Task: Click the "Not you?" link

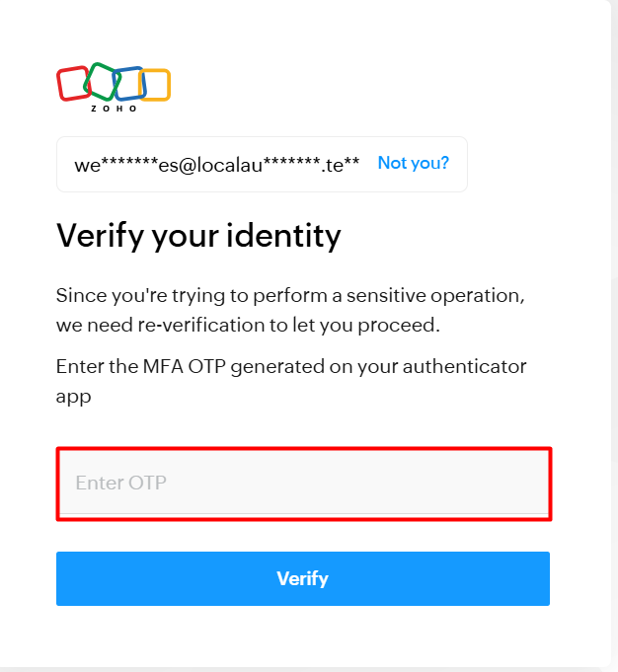Action: (x=413, y=163)
